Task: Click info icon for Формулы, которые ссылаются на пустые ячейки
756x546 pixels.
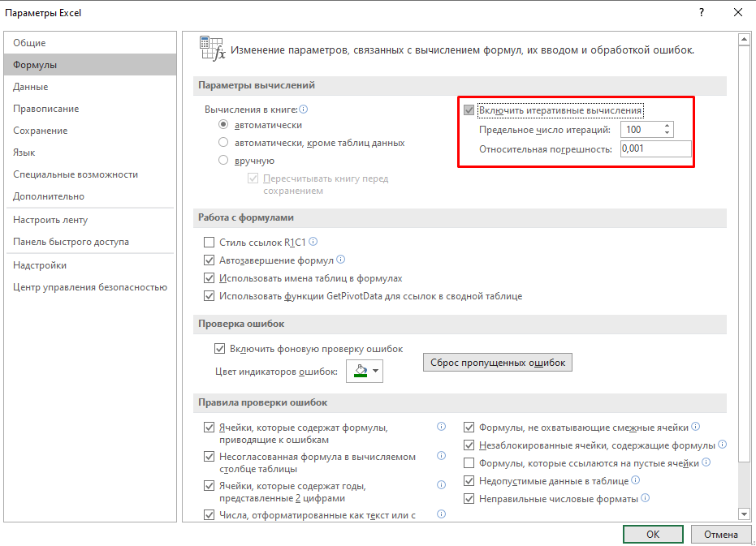Action: 706,462
